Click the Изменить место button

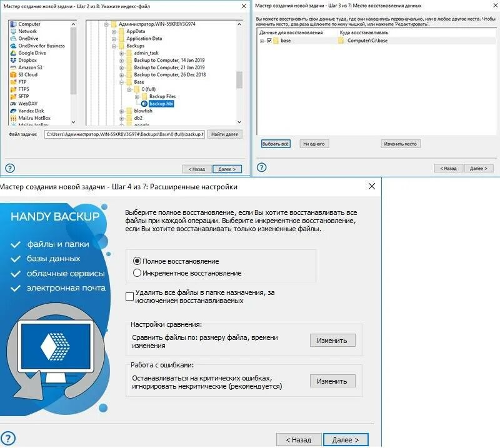point(401,144)
